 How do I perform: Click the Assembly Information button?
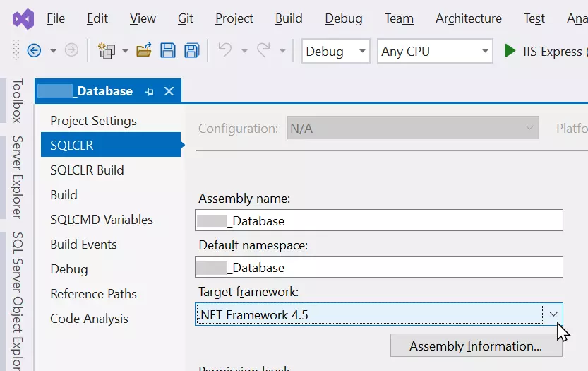pyautogui.click(x=476, y=346)
